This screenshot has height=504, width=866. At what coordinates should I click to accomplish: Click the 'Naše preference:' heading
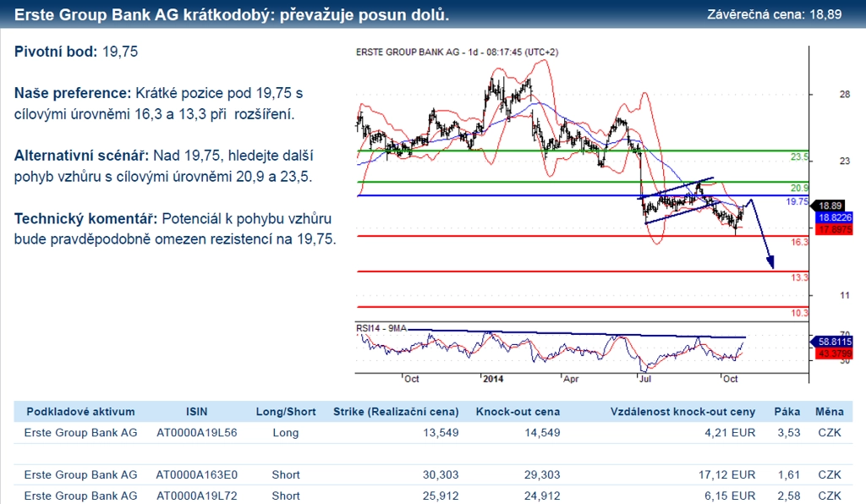click(x=73, y=93)
